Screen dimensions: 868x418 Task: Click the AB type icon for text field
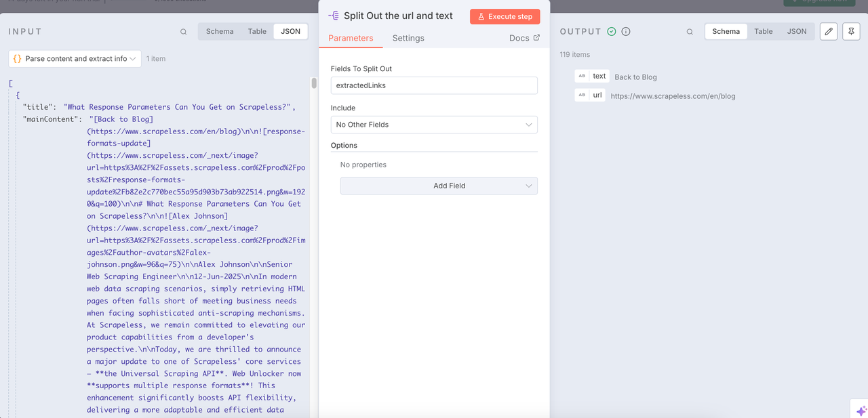pyautogui.click(x=582, y=77)
